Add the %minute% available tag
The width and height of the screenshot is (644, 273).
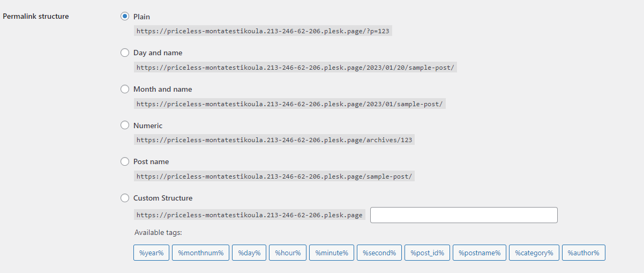[x=332, y=253]
